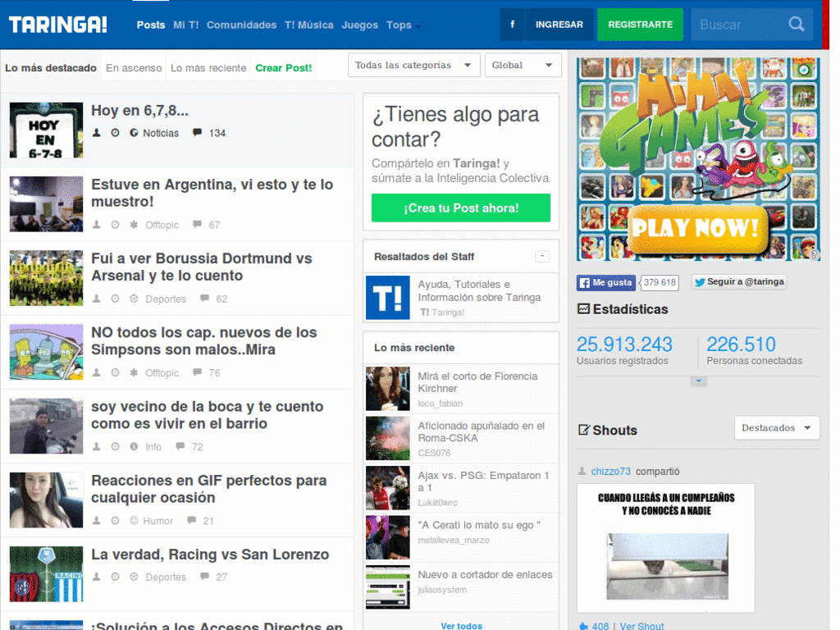This screenshot has width=840, height=630.
Task: Click the REGISTRARTE button
Action: (640, 25)
